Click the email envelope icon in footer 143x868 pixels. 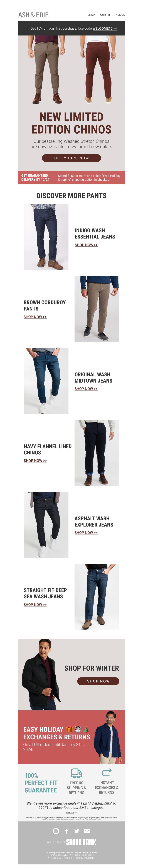click(x=87, y=831)
